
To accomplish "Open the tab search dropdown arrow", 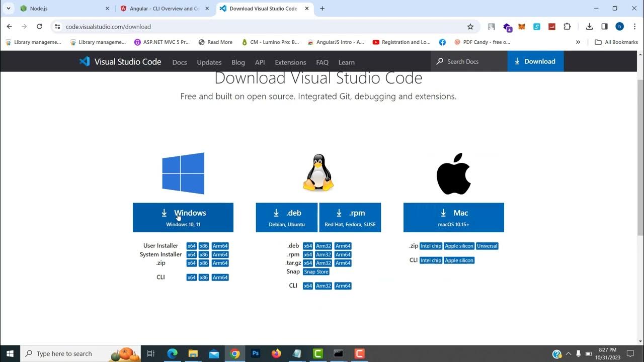I will (x=8, y=9).
